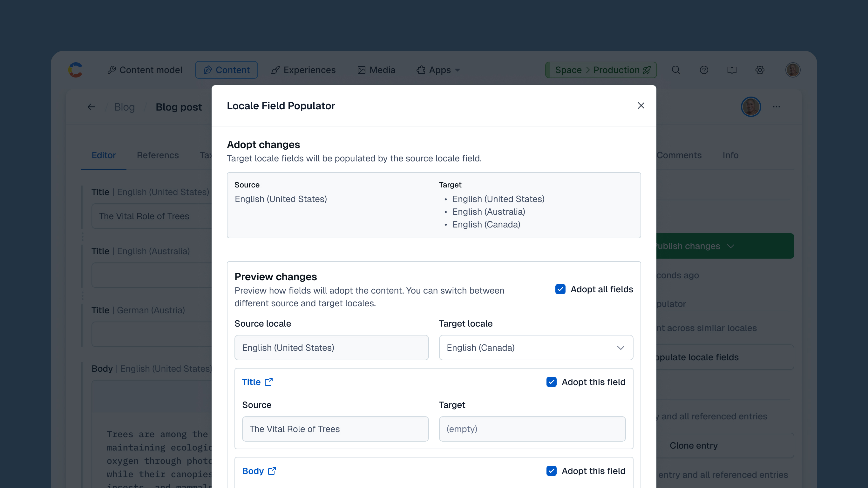Open documentation via the book icon
Screen dimensions: 868x488
(x=732, y=70)
